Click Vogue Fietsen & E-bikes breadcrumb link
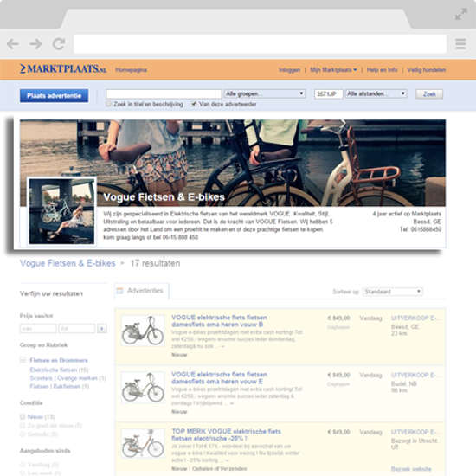Image resolution: width=476 pixels, height=476 pixels. click(x=68, y=263)
